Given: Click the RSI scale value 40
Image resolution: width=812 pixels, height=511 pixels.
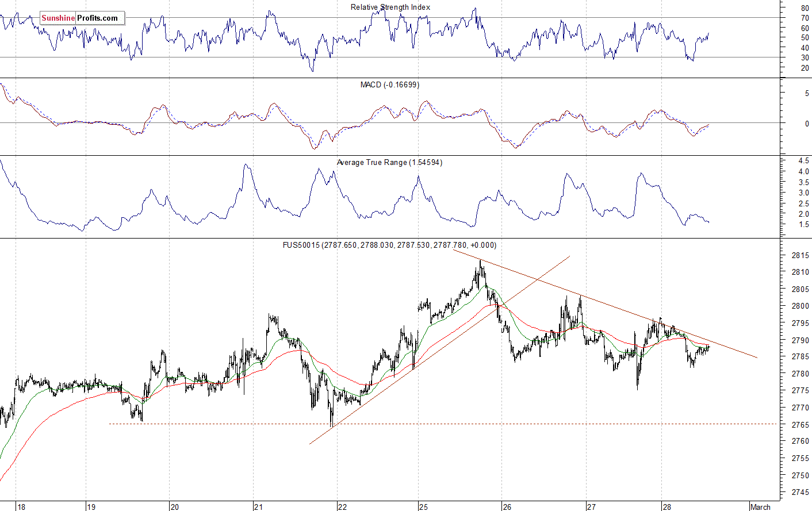Looking at the screenshot, I should tap(805, 48).
